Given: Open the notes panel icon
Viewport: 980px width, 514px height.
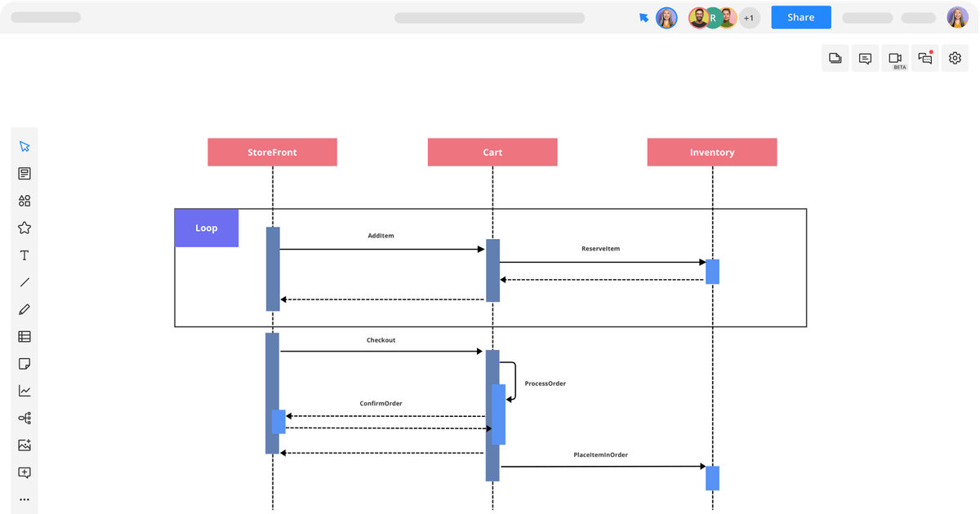Looking at the screenshot, I should tap(24, 173).
